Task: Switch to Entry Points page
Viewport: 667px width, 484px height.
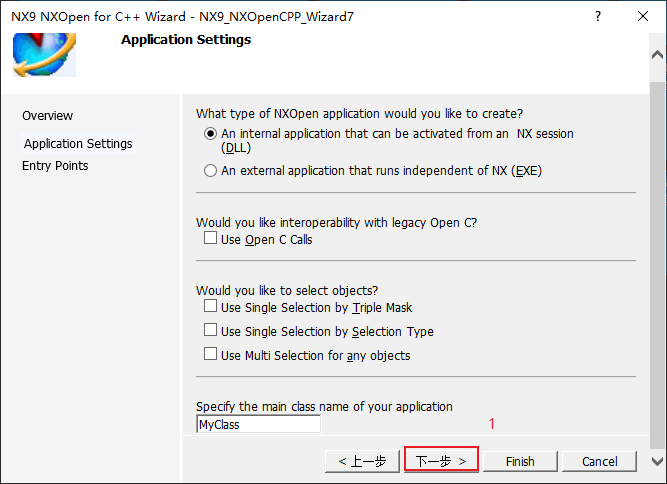Action: [x=55, y=165]
